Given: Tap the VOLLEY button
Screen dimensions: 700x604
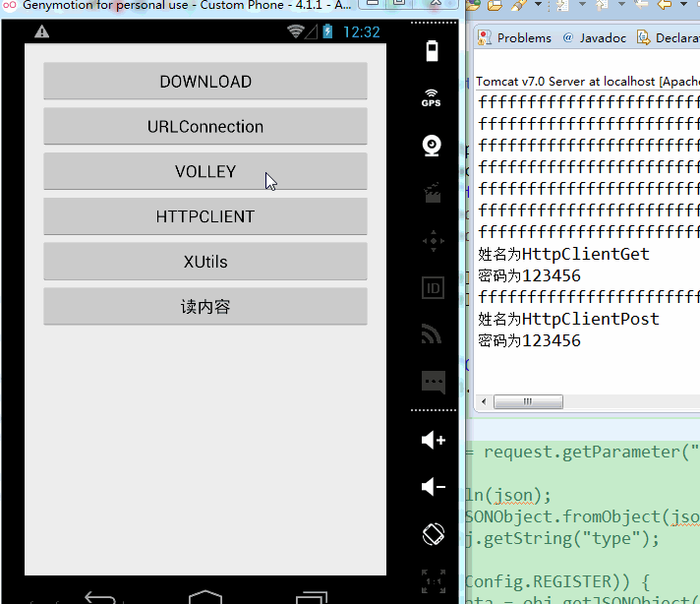Looking at the screenshot, I should 205,171.
